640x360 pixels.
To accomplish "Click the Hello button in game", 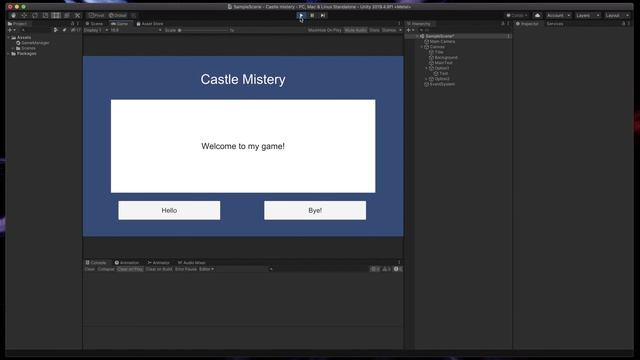I will point(169,210).
